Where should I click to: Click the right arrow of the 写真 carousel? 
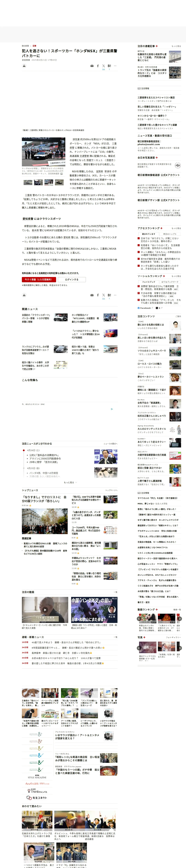point(180,648)
